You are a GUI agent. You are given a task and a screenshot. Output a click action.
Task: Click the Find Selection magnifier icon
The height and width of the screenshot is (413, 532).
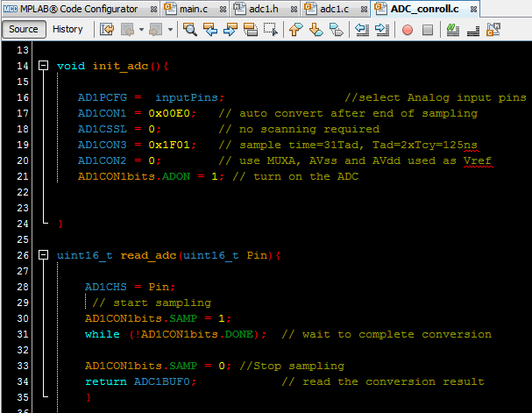[x=190, y=30]
